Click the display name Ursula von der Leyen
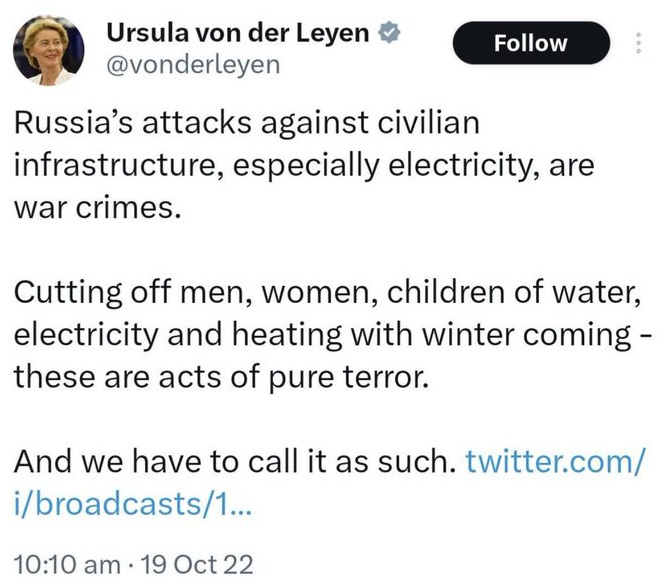Image resolution: width=667 pixels, height=582 pixels. click(x=237, y=33)
